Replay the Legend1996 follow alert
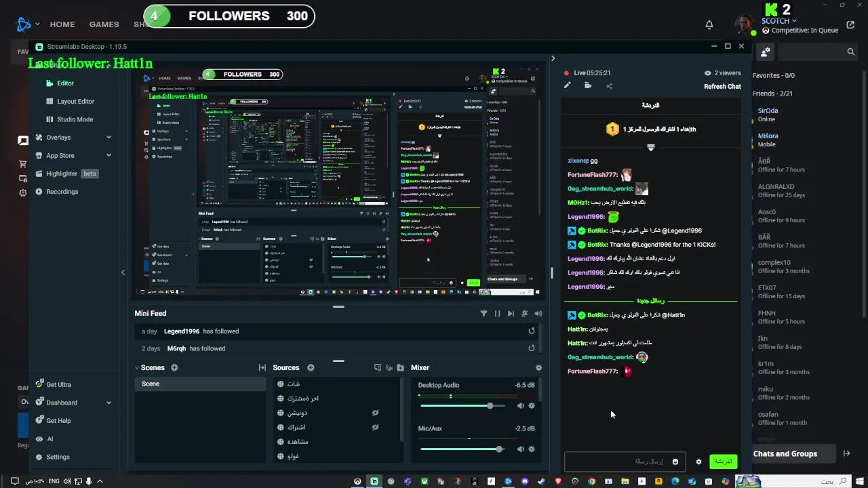The width and height of the screenshot is (868, 488). 532,331
